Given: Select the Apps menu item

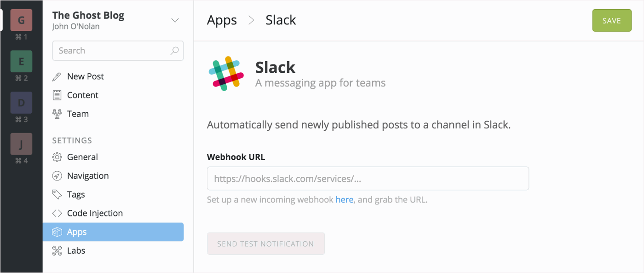Looking at the screenshot, I should point(113,232).
